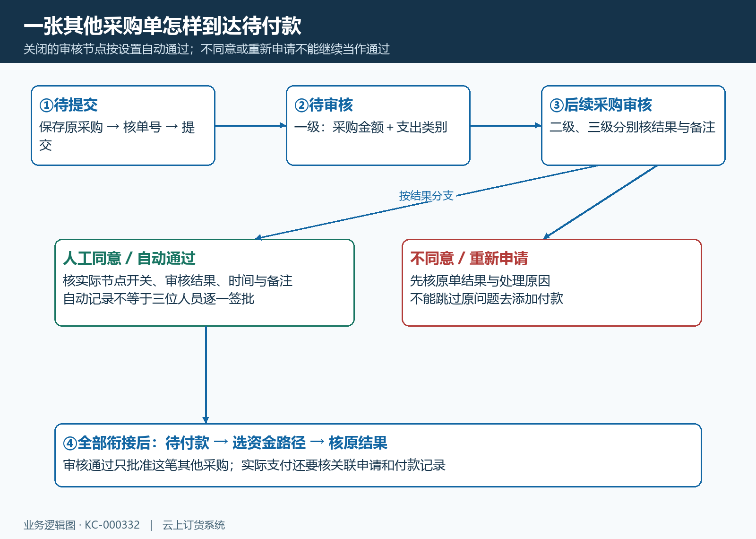Viewport: 756px width, 539px height.
Task: Select the subtitle starting with 关闭的审核节点
Action: coord(206,49)
